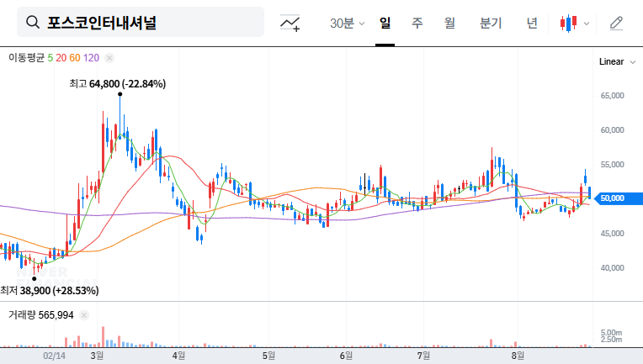Select the 일 daily tab
The width and height of the screenshot is (643, 364).
coord(385,23)
